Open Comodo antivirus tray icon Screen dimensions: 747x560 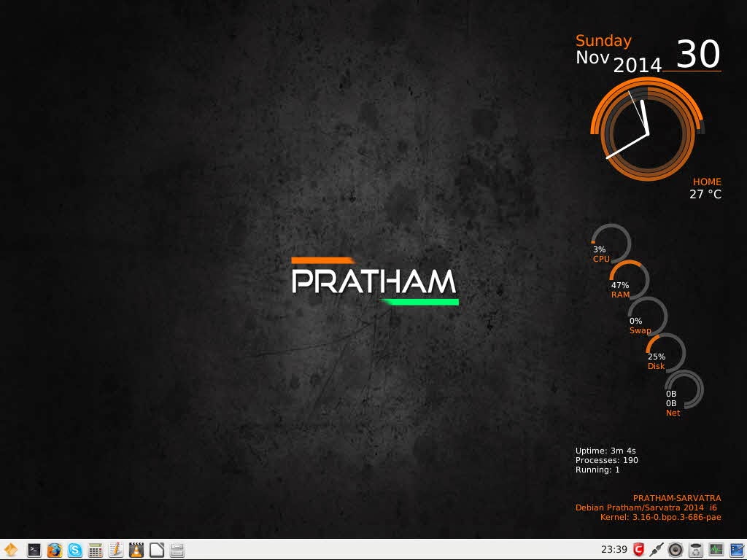coord(638,550)
